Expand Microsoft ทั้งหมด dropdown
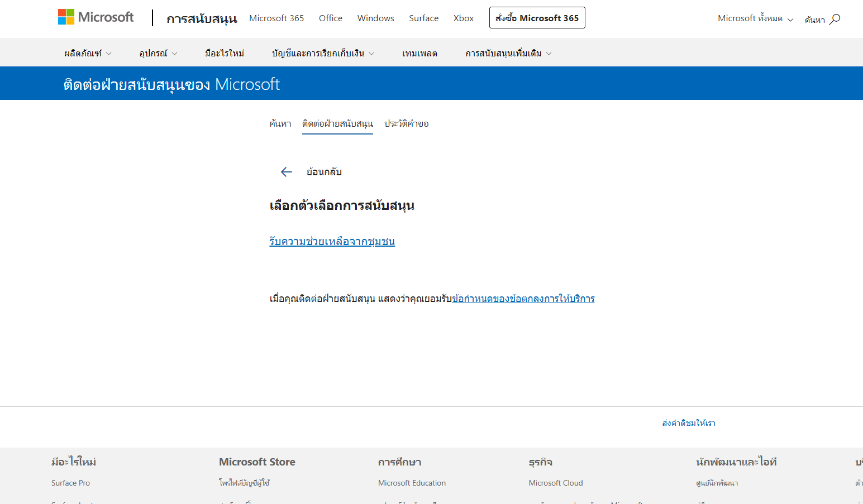Viewport: 863px width, 504px height. [x=755, y=18]
